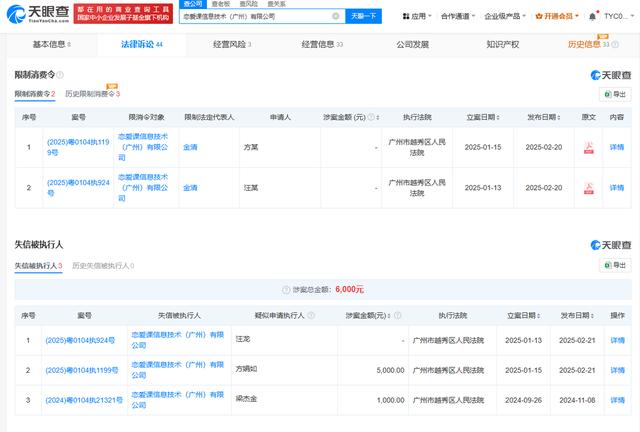The width and height of the screenshot is (640, 432).
Task: Open case (2024)粤0104执21321号 link
Action: (x=84, y=400)
